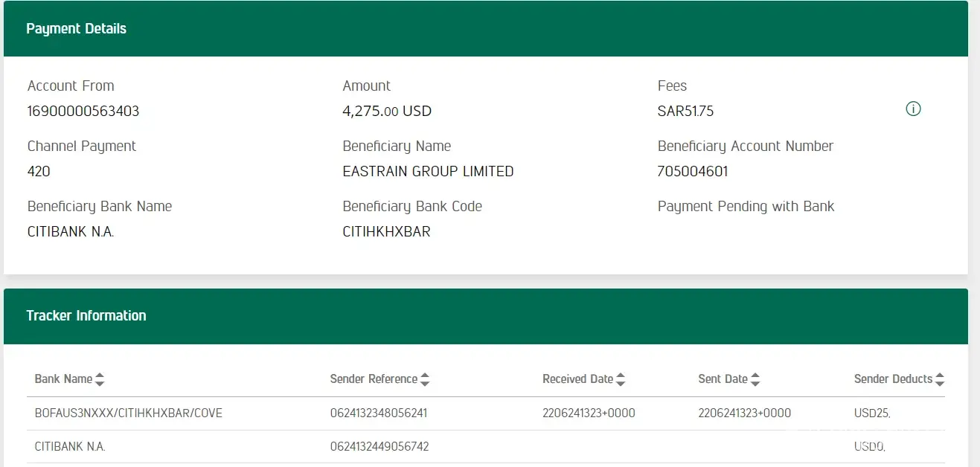Image resolution: width=980 pixels, height=467 pixels.
Task: Select the Tracker Information panel header
Action: (485, 316)
